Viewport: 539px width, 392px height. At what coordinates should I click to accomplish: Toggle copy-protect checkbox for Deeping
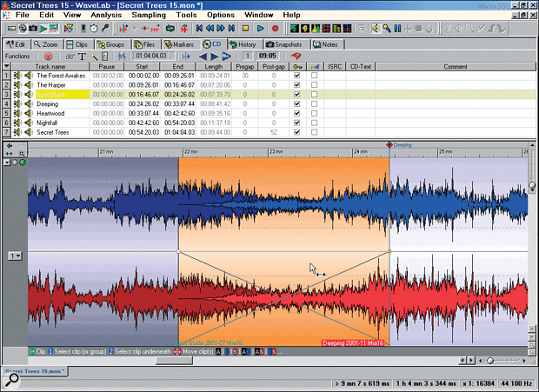(297, 103)
